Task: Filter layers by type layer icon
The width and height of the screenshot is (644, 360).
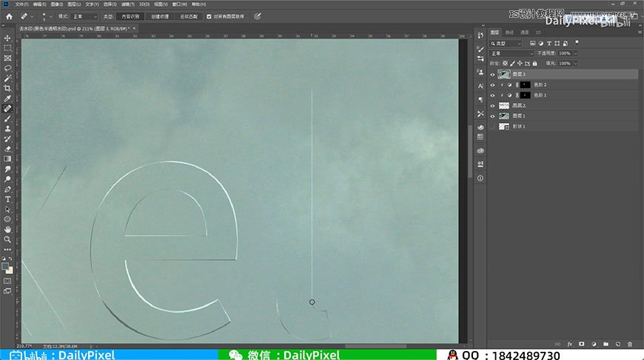Action: 549,43
